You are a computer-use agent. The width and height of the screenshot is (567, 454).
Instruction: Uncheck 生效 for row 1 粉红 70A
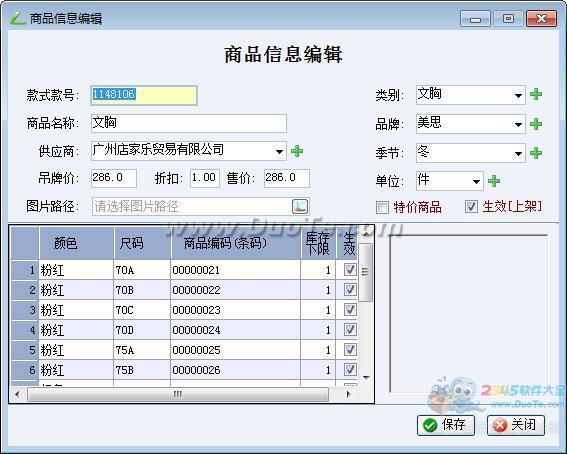[x=350, y=270]
